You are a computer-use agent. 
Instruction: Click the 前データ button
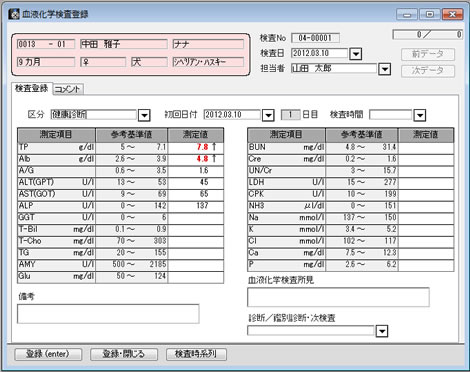(x=428, y=54)
